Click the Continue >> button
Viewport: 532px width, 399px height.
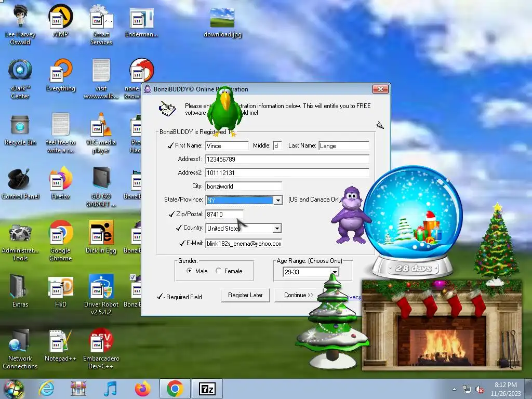click(x=299, y=295)
